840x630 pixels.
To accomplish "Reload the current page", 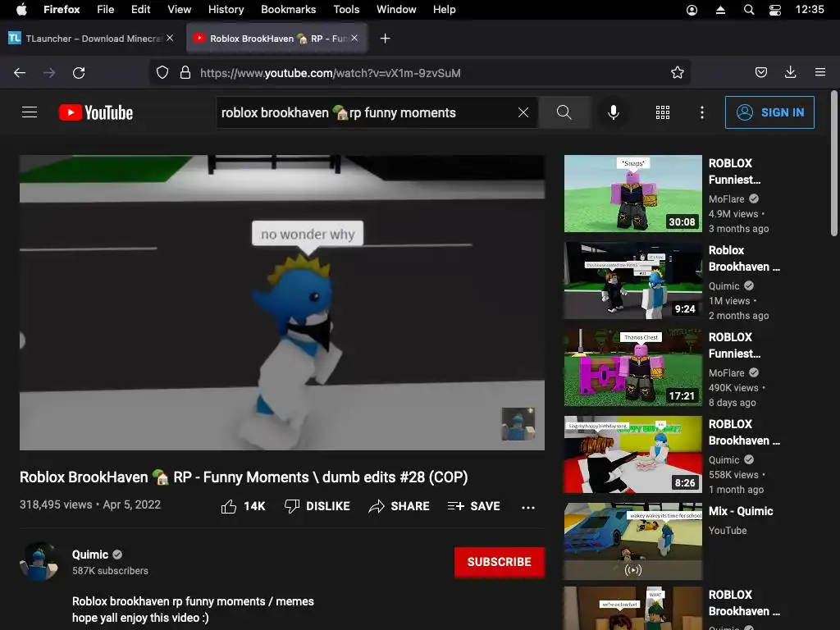I will pos(79,73).
